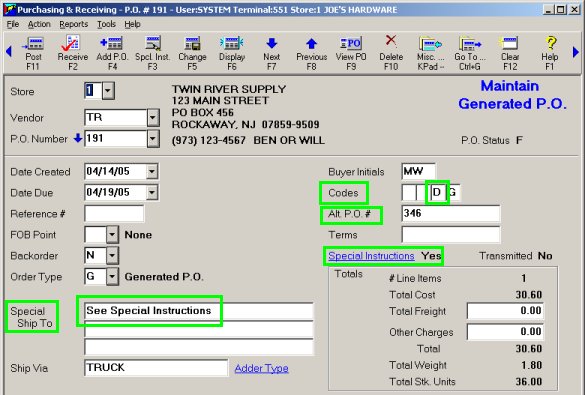
Task: Click the right toolbar scroll arrow
Action: 575,52
